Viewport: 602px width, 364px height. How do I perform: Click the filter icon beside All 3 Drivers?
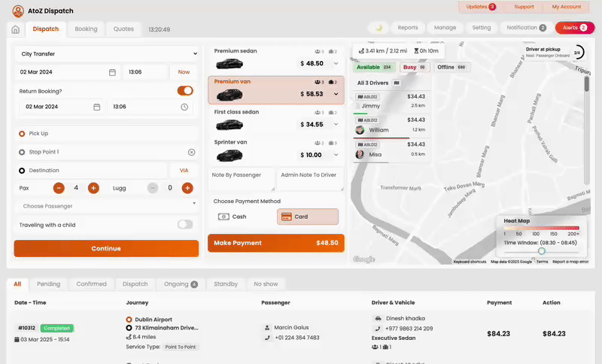397,83
